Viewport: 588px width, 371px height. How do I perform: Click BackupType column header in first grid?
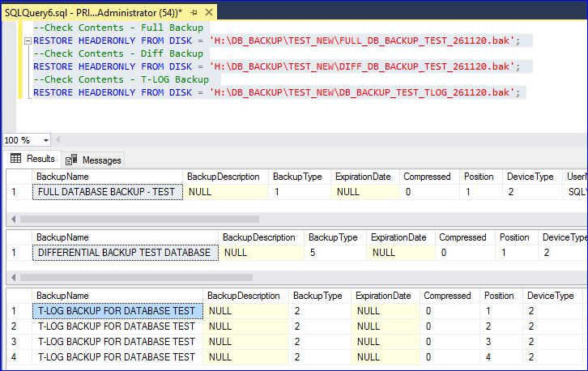pos(298,177)
